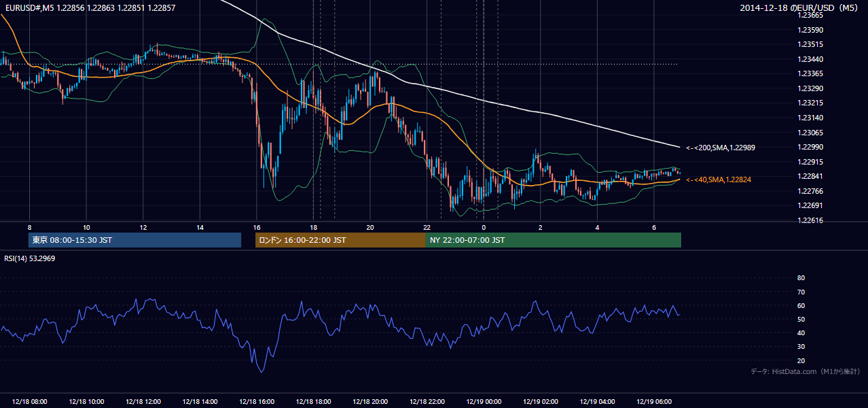Click the 12/18 18:00 timestamp
Screen dimensions: 868x408
(313, 402)
